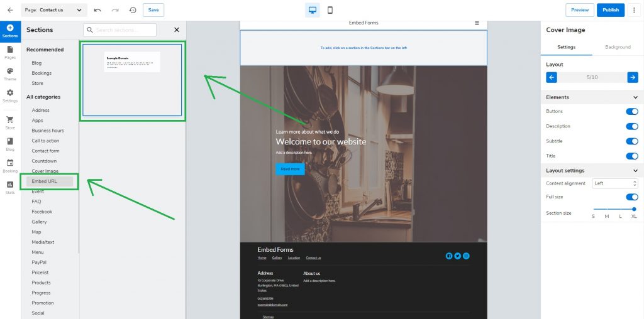Disable the Buttons element toggle

tap(631, 111)
